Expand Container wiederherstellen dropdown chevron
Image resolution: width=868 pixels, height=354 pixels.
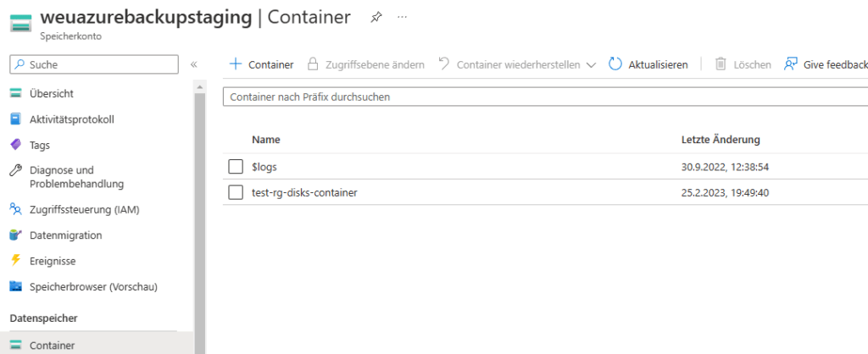591,65
